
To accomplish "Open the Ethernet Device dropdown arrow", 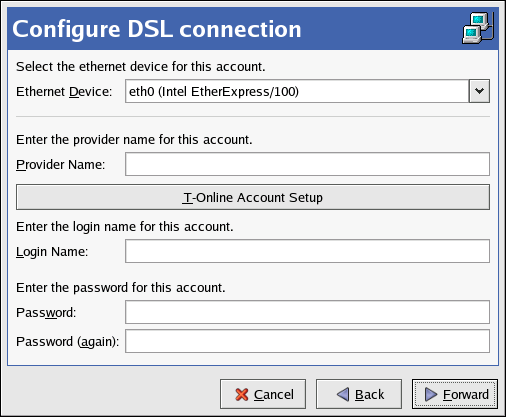I will 479,91.
